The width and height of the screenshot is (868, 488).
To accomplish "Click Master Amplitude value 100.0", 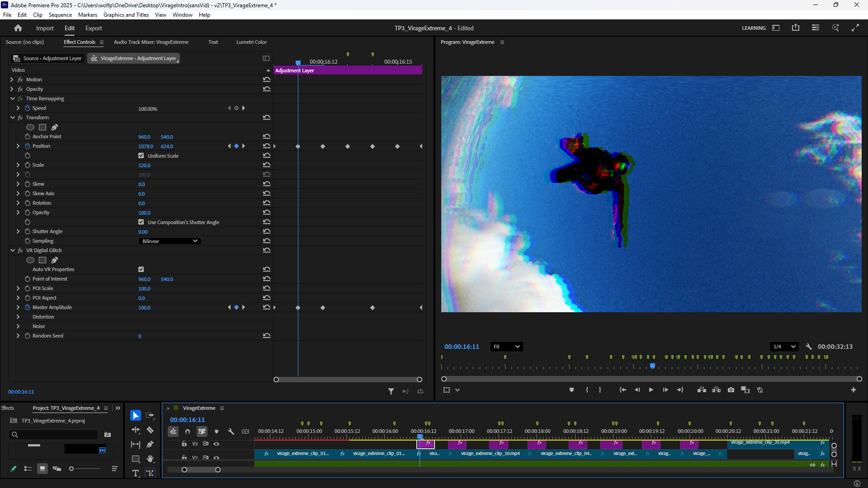I will [x=144, y=308].
